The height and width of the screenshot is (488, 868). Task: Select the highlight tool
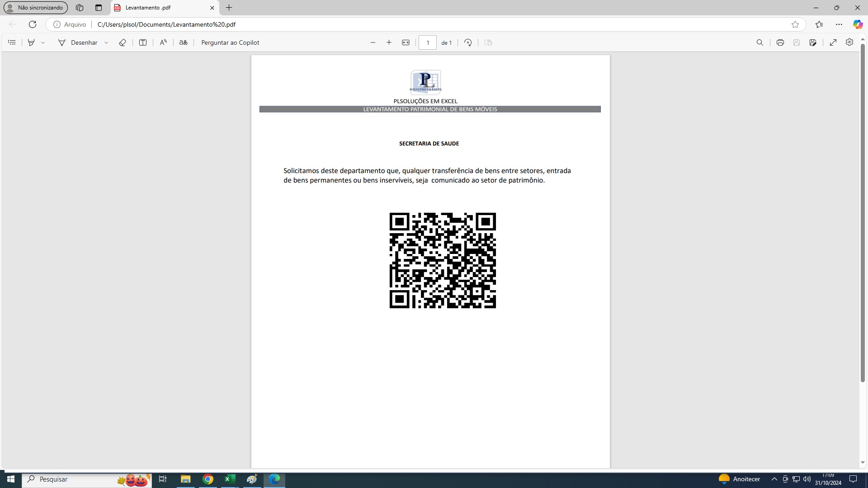click(31, 42)
